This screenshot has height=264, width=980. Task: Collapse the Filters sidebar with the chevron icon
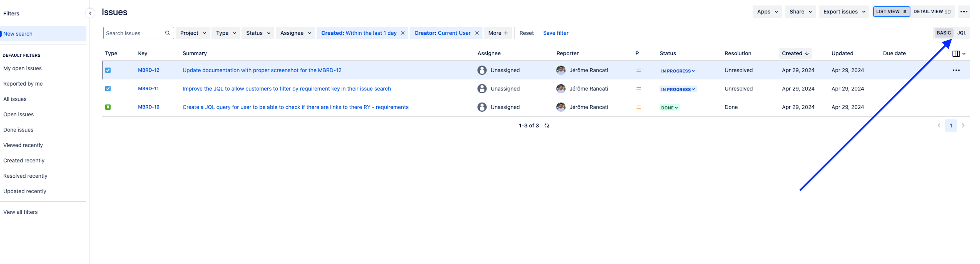(90, 13)
